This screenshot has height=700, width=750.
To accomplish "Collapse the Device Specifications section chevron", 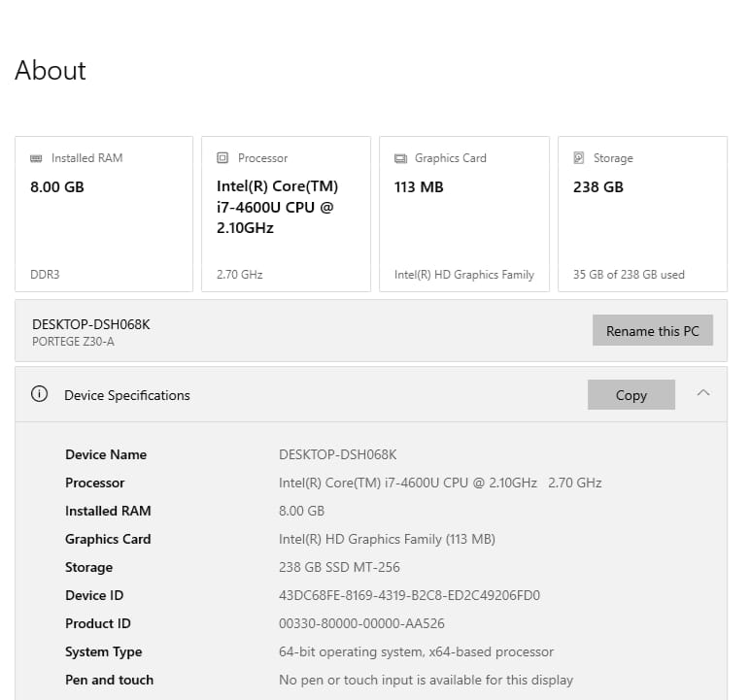I will (703, 393).
